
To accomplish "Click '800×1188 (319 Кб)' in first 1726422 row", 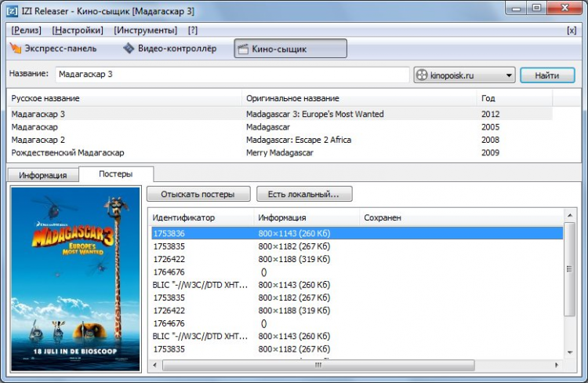I will [x=294, y=259].
